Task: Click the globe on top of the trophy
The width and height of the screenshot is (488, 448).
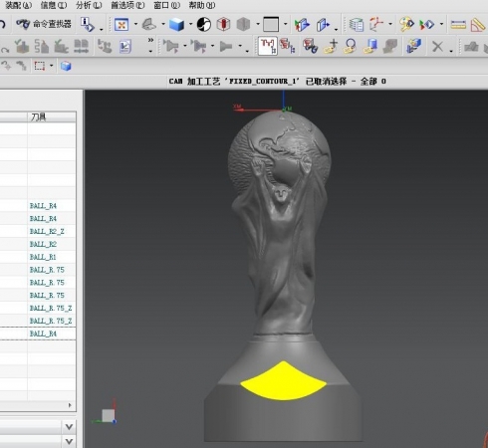Action: (280, 153)
